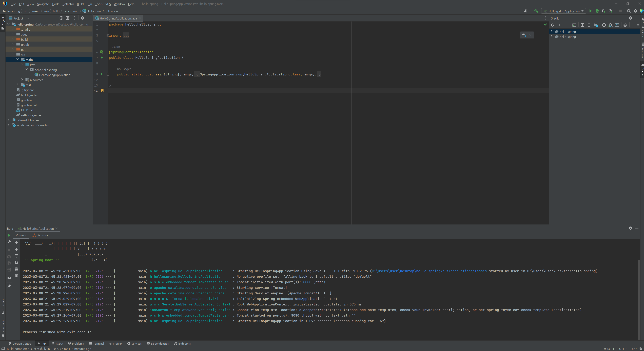Click Select Opened File target icon
This screenshot has height=351, width=644.
[61, 18]
